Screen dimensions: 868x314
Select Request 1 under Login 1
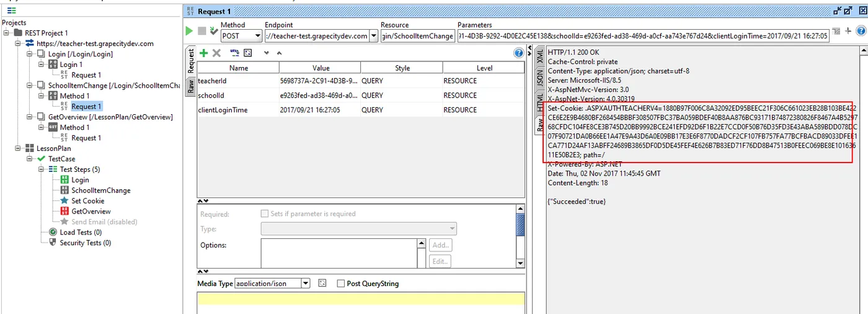pos(86,75)
